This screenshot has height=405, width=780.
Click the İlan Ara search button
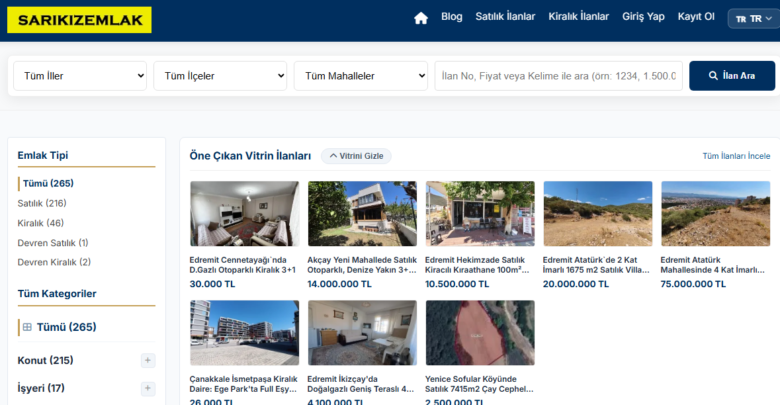tap(732, 76)
